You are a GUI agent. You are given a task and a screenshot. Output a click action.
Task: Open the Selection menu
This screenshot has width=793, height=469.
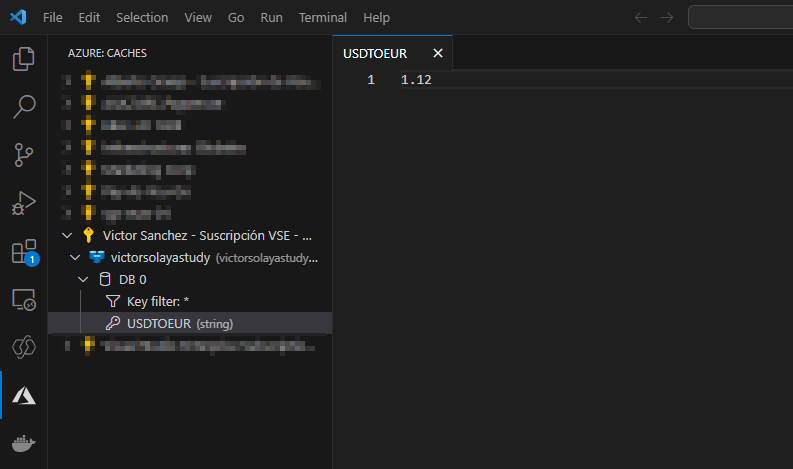point(142,18)
